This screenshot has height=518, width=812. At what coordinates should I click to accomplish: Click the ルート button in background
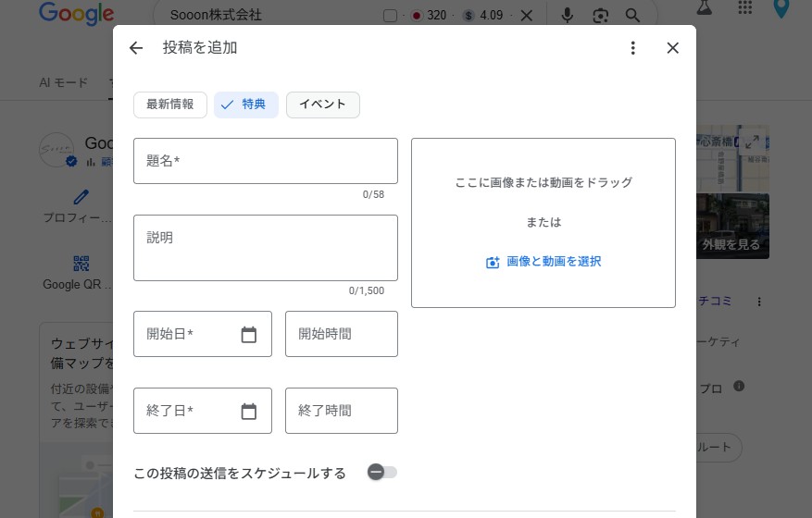click(718, 448)
